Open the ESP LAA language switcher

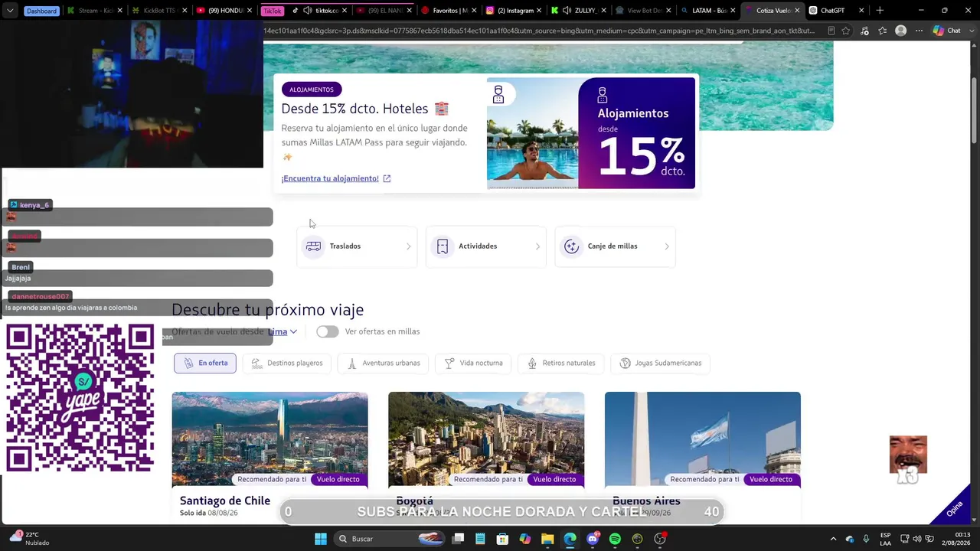pos(885,539)
